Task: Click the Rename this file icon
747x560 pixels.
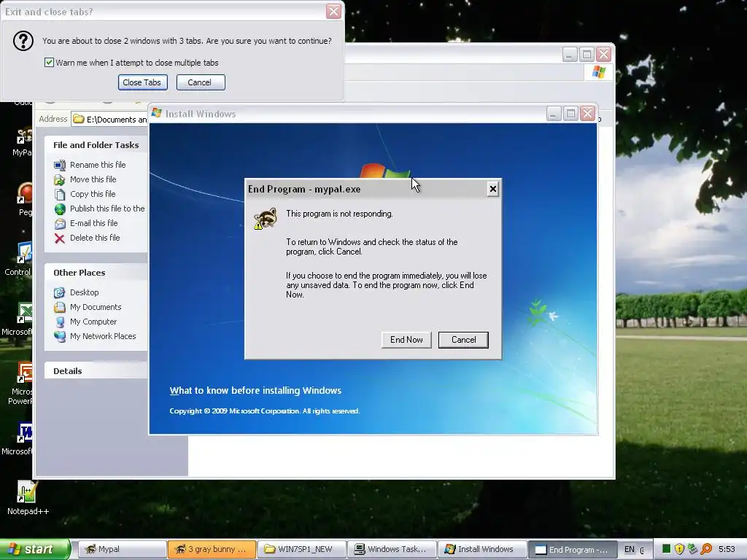Action: (60, 166)
